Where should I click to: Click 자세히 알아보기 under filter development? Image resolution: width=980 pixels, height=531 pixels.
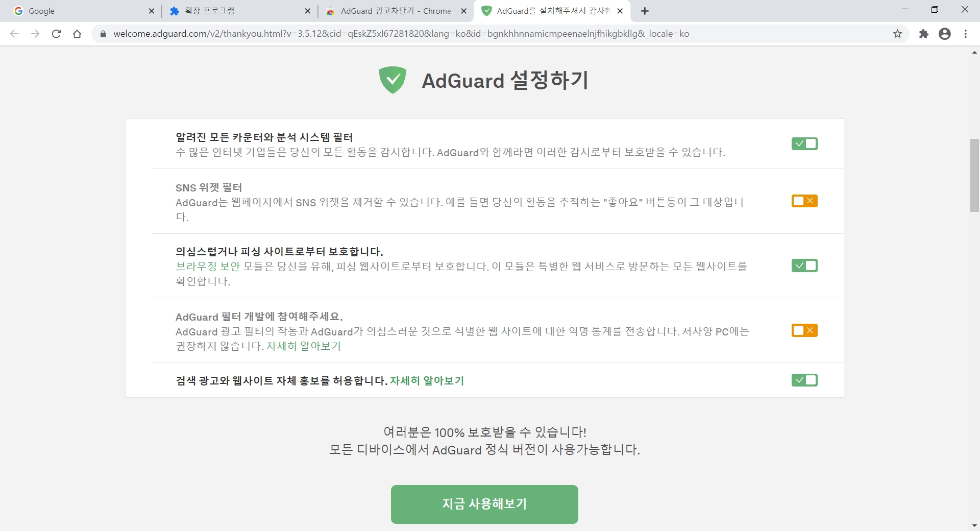304,346
